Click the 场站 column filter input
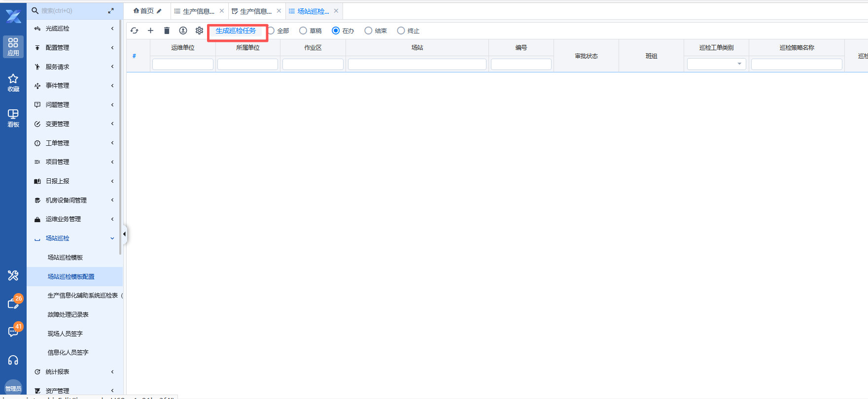The image size is (868, 399). tap(417, 64)
